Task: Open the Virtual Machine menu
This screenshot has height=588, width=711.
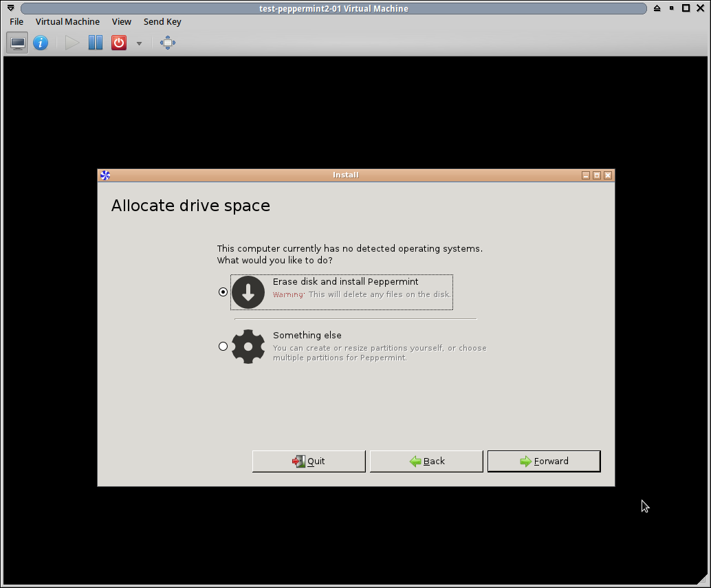Action: point(67,22)
